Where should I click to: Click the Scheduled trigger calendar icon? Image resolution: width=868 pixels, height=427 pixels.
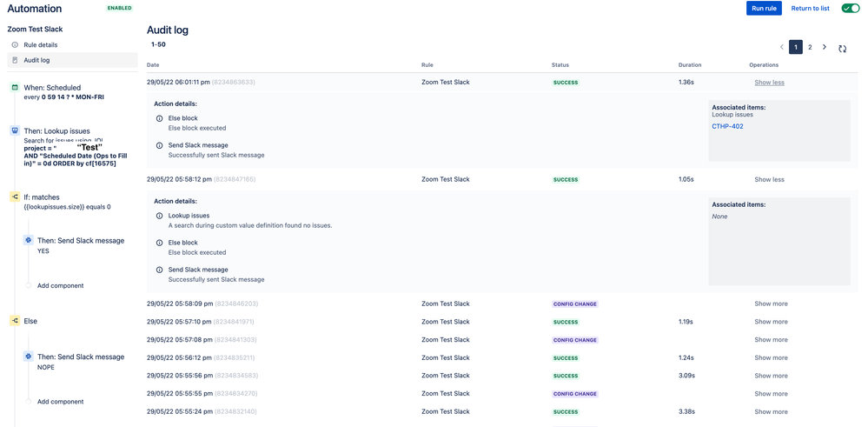click(16, 87)
